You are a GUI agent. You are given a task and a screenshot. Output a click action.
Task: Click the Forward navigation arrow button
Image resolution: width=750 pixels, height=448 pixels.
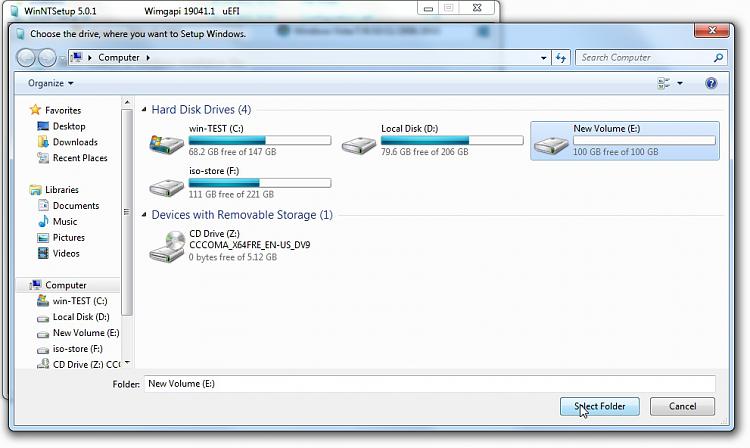(x=46, y=58)
